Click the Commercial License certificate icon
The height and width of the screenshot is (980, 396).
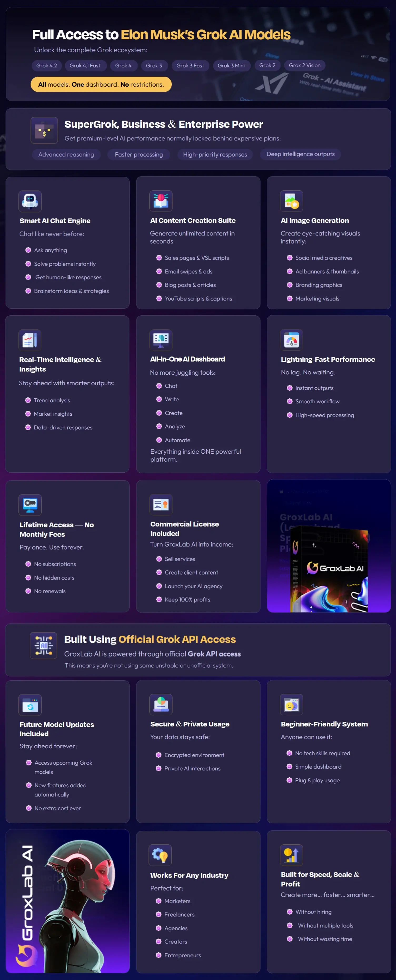click(161, 504)
